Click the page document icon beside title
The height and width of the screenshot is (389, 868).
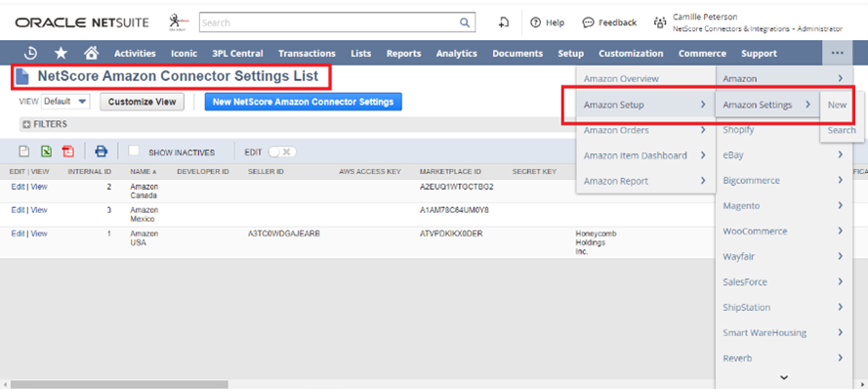(x=22, y=76)
